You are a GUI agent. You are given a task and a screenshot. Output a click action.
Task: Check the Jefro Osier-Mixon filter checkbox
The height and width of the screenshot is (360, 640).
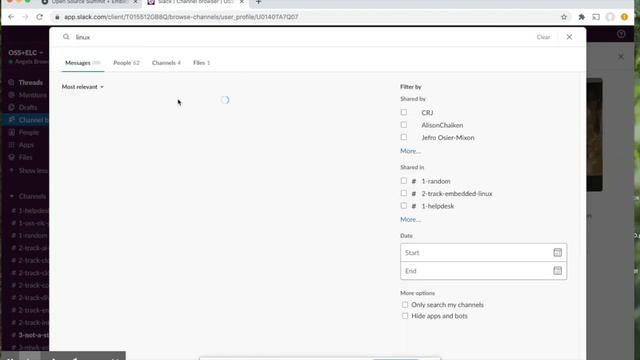404,137
